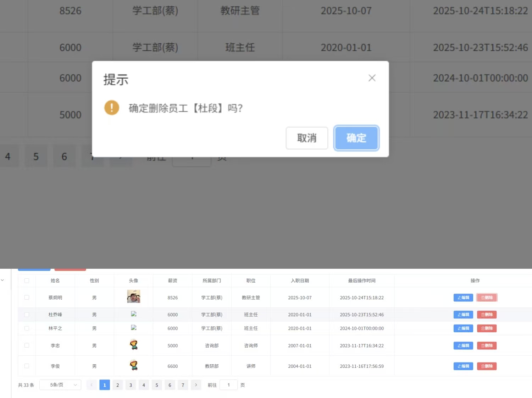The height and width of the screenshot is (398, 532).
Task: Edit the employee 林平之
Action: pos(463,328)
